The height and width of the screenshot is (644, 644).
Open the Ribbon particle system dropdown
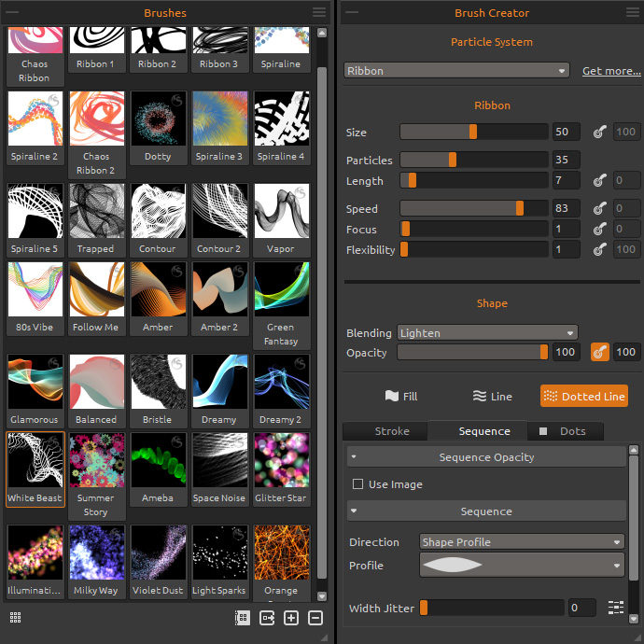click(x=456, y=71)
